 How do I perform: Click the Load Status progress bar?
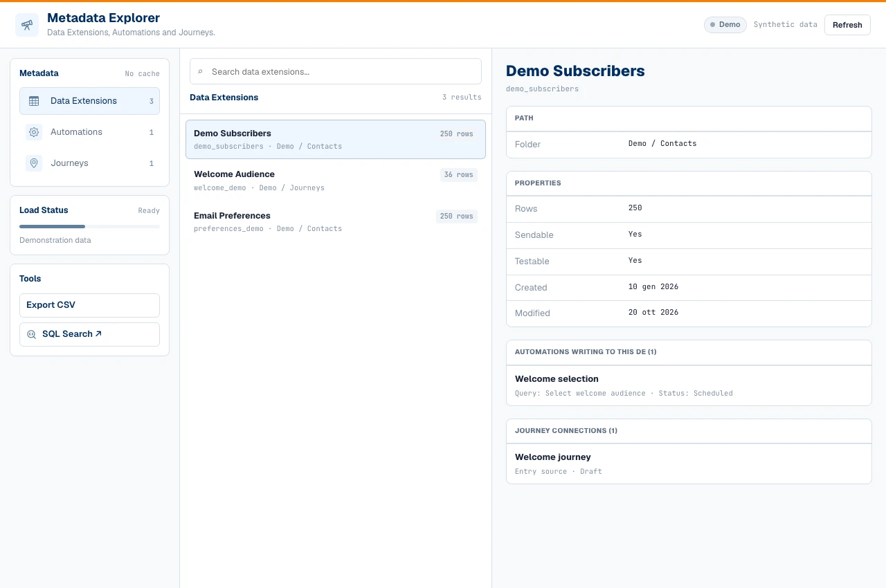[89, 226]
